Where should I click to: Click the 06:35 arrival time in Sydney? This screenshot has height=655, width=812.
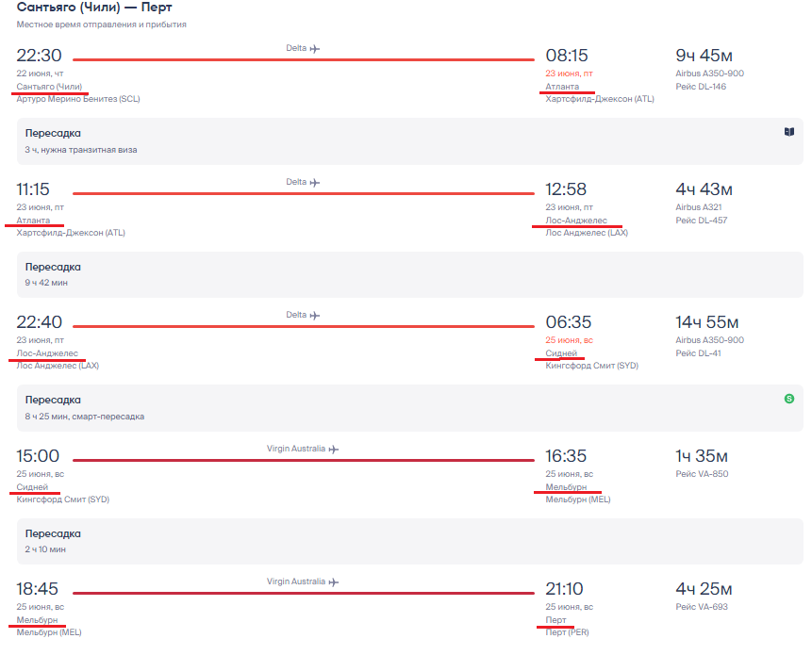pyautogui.click(x=567, y=322)
